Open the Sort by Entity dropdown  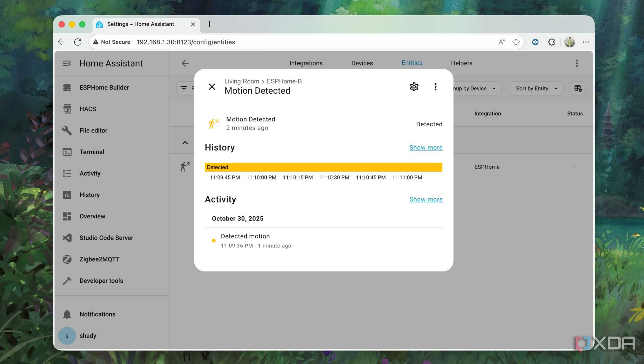[x=536, y=88]
